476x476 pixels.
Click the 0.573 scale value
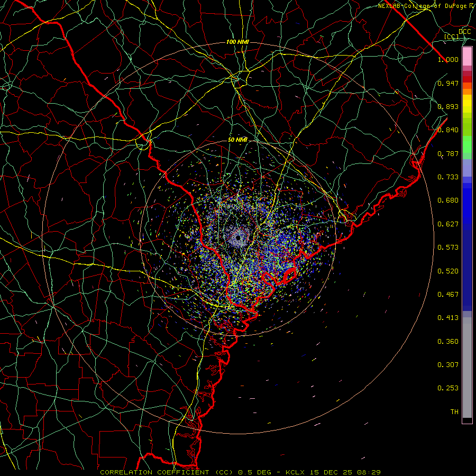(x=448, y=248)
